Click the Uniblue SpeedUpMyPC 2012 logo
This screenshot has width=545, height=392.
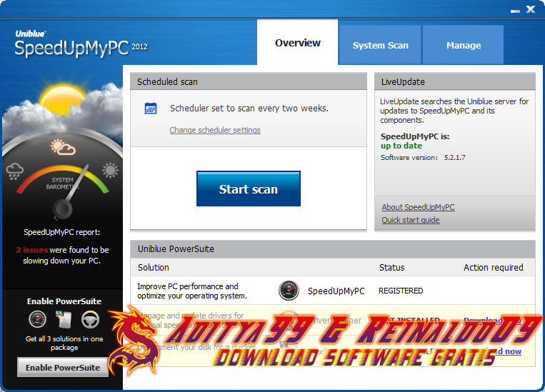coord(81,44)
